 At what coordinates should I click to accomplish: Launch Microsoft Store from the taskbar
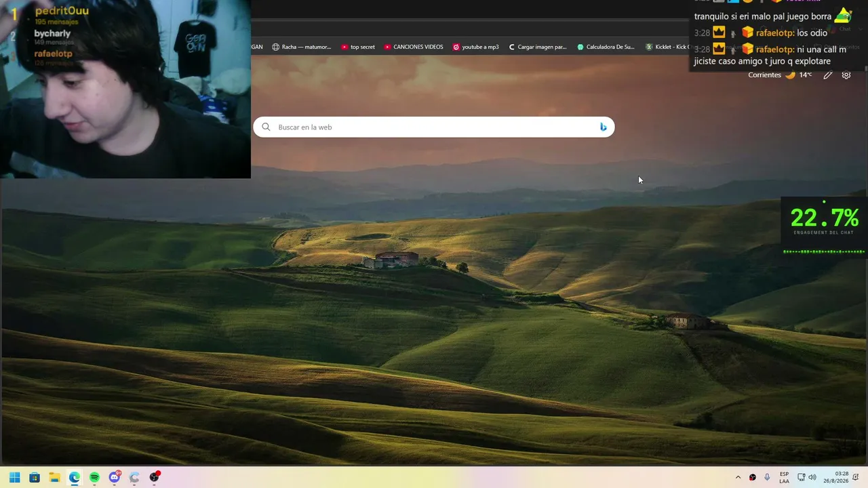point(35,477)
